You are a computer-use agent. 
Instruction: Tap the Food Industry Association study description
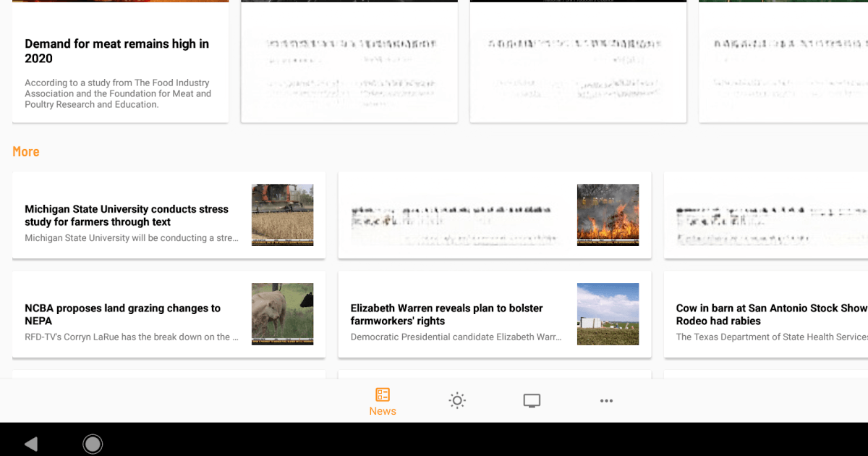[118, 93]
